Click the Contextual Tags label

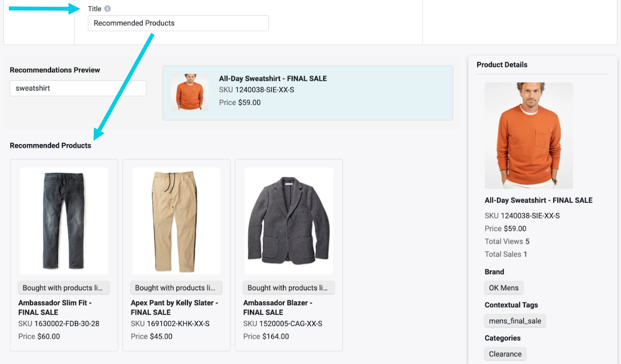pyautogui.click(x=511, y=305)
